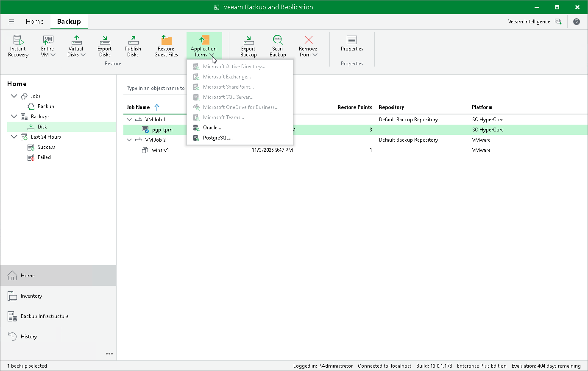Launch Export Disks from ribbon
Screen dimensions: 588x371
pos(105,46)
